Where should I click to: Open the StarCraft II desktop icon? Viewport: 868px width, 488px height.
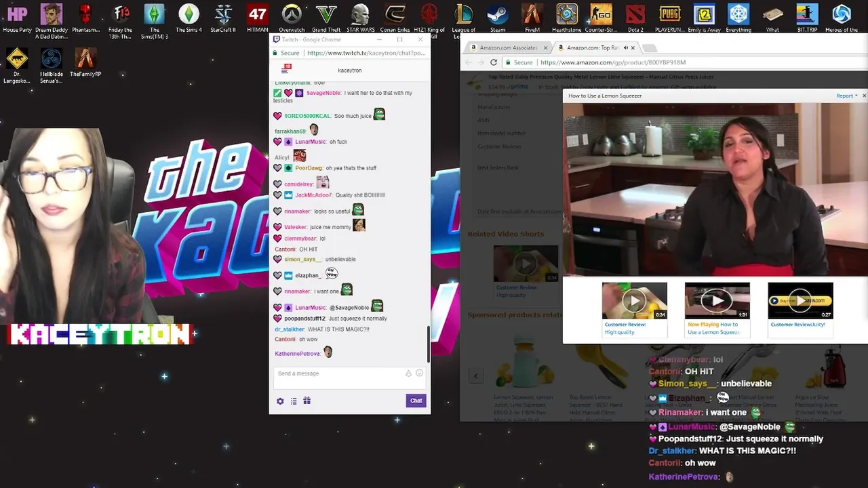(x=223, y=18)
